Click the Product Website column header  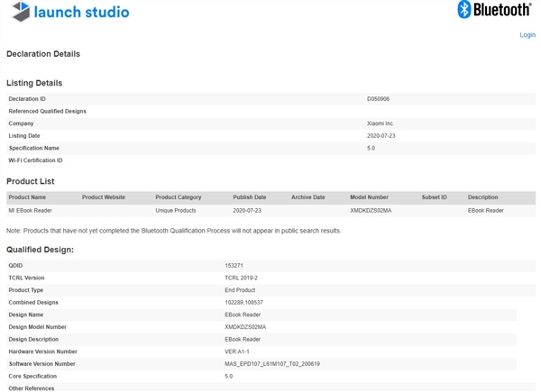tap(104, 197)
